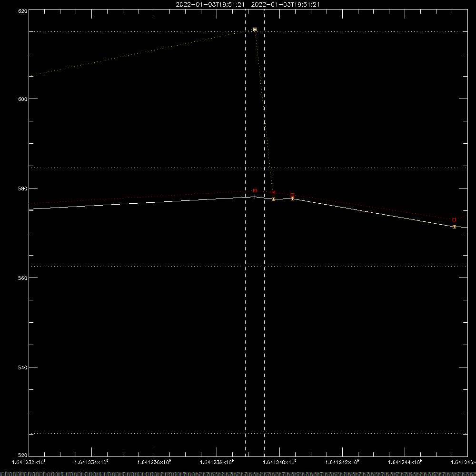Click the 1.641236×10⁹ x-axis label
This screenshot has width=476, height=476.
click(154, 462)
